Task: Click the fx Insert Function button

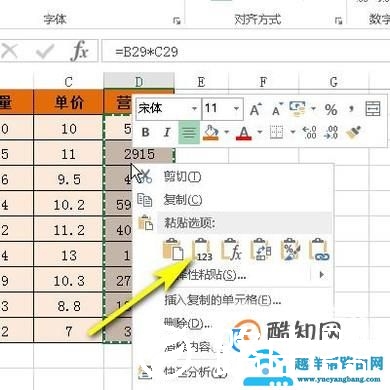Action: pyautogui.click(x=80, y=51)
